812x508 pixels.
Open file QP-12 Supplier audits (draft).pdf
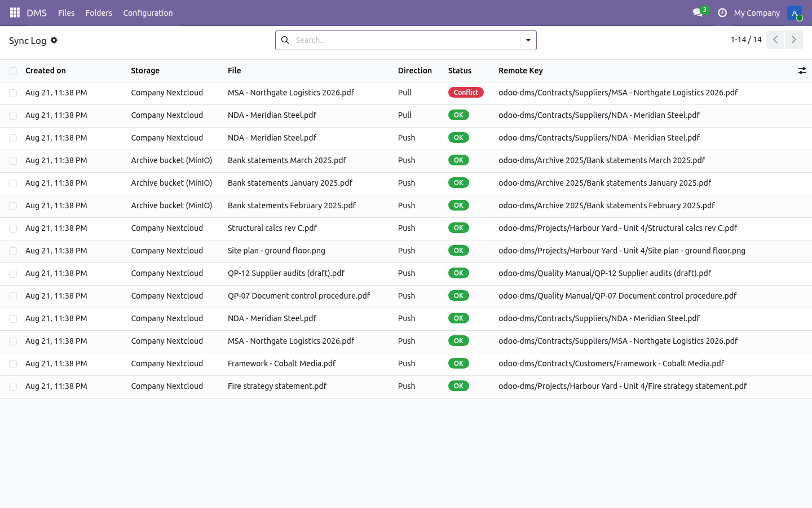coord(286,273)
